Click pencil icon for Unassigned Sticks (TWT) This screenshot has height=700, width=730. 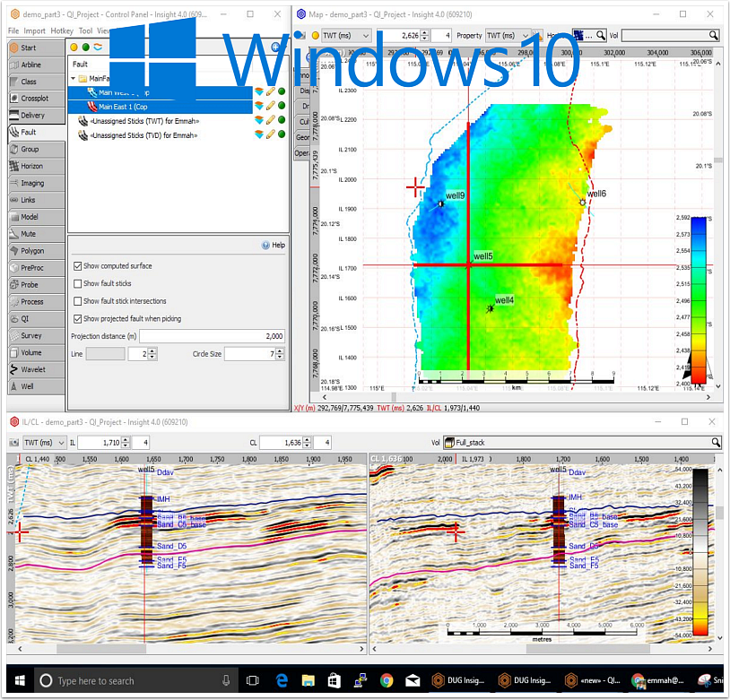click(x=271, y=120)
